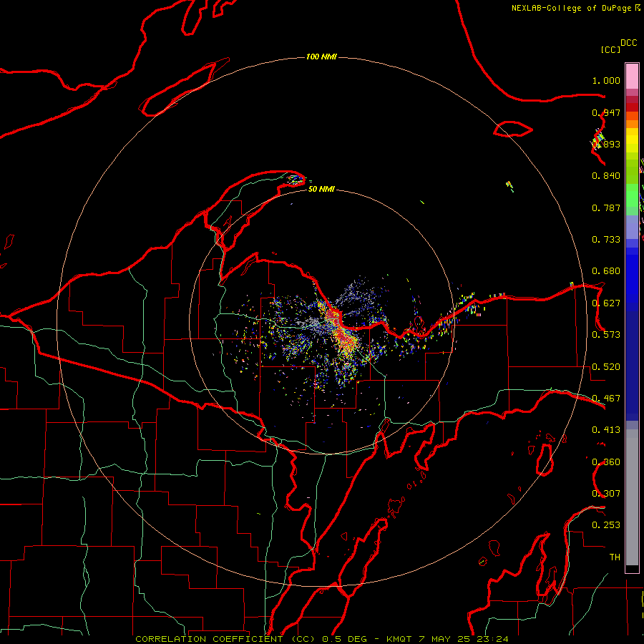This screenshot has width=644, height=644.
Task: Click the 0.680 scale label
Action: click(x=606, y=271)
